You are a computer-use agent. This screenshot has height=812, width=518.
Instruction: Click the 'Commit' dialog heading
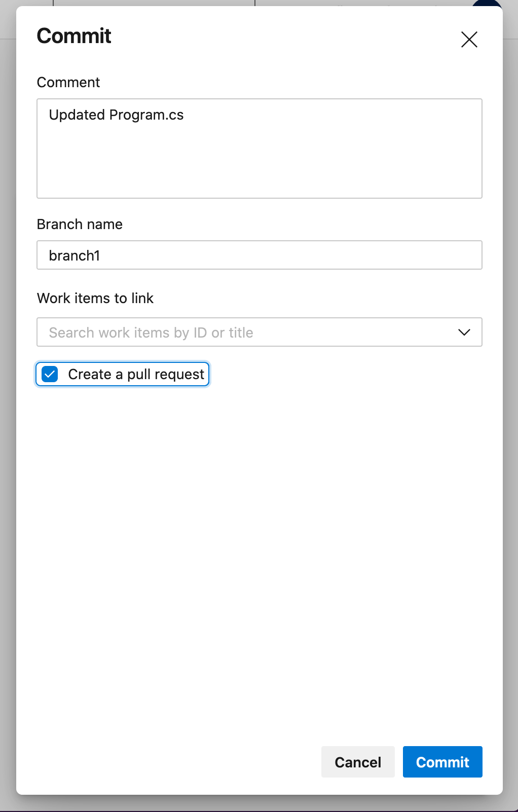pos(74,36)
